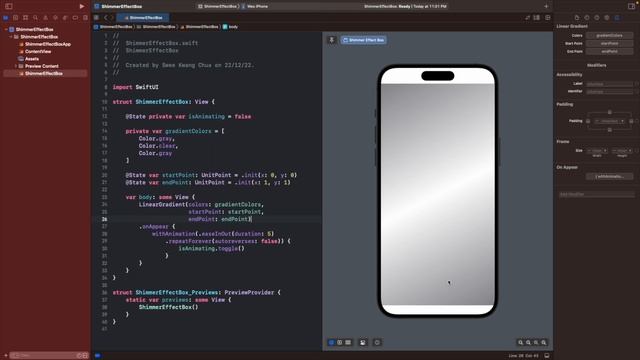Screen dimensions: 640x360
Task: Toggle the debug area at bottom right
Action: (x=547, y=356)
